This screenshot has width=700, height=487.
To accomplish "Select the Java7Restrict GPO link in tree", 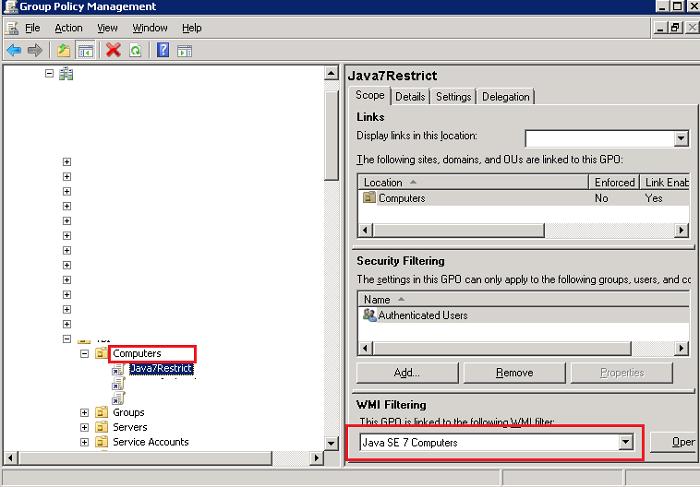I will (160, 369).
